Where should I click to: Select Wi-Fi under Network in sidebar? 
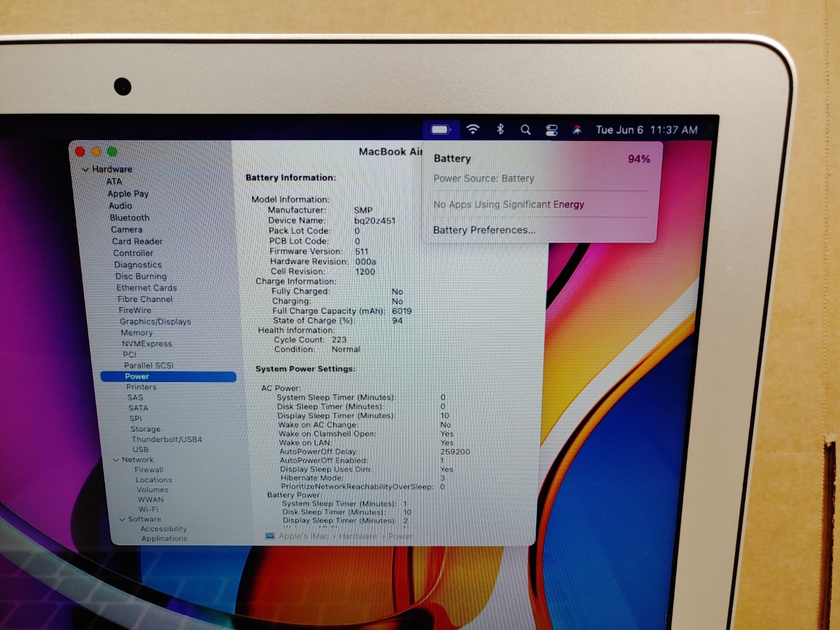pyautogui.click(x=148, y=510)
